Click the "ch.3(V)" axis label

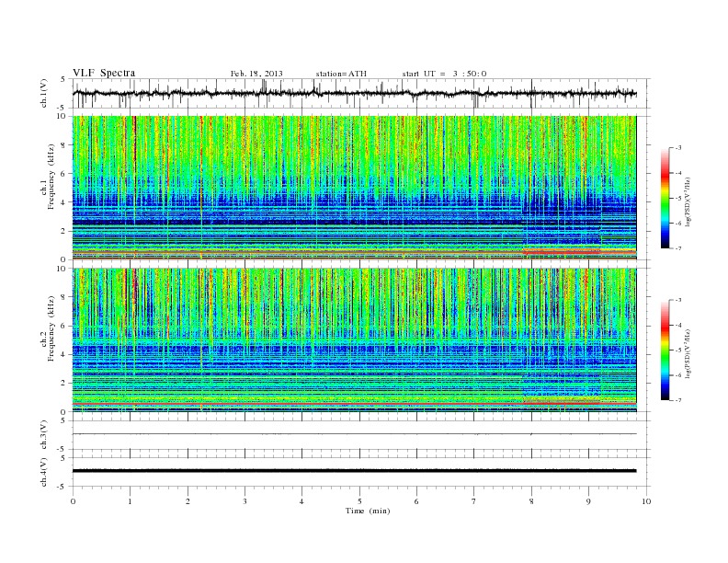[x=44, y=435]
